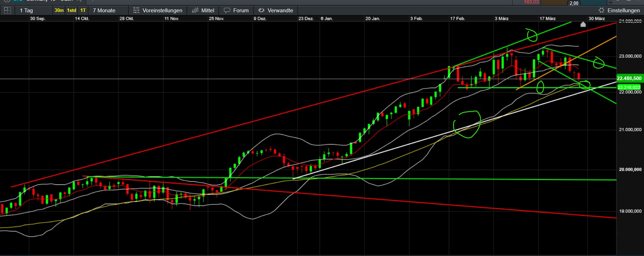This screenshot has width=644, height=256.
Task: Open the Verwandte related markets menu
Action: point(276,11)
